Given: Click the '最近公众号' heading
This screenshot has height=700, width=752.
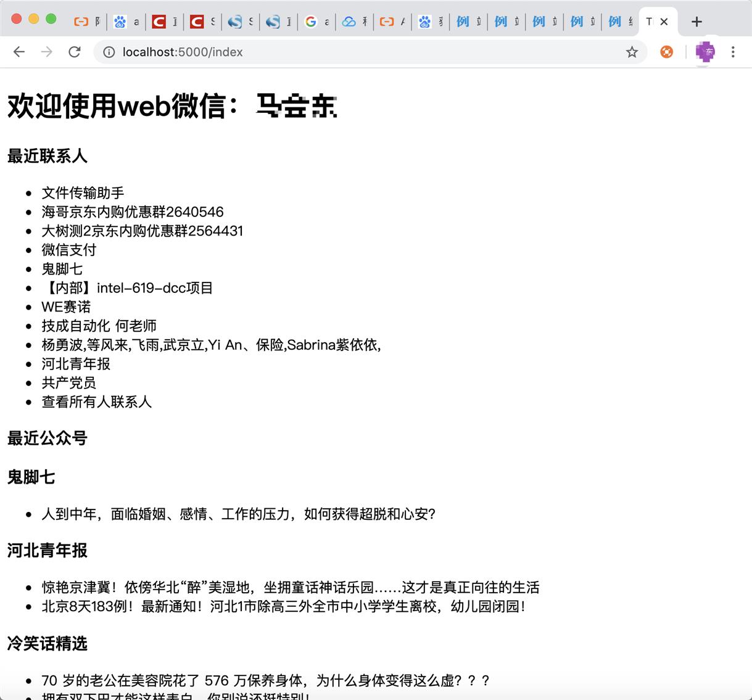Looking at the screenshot, I should 48,439.
